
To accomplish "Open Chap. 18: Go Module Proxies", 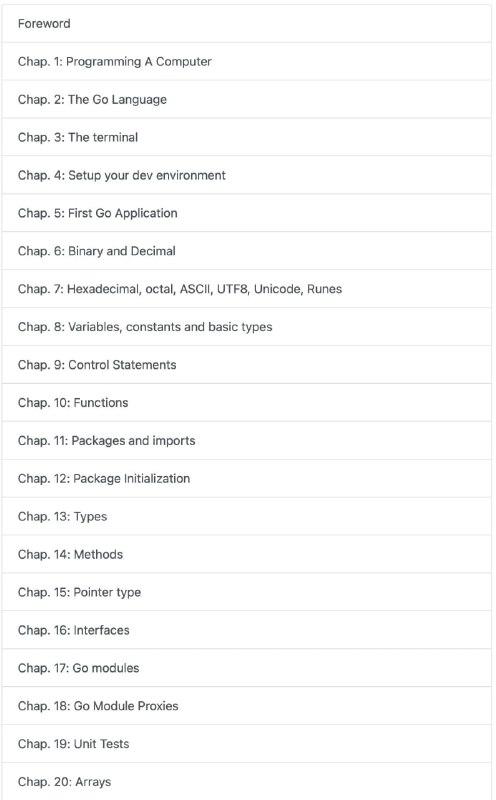I will click(x=246, y=706).
